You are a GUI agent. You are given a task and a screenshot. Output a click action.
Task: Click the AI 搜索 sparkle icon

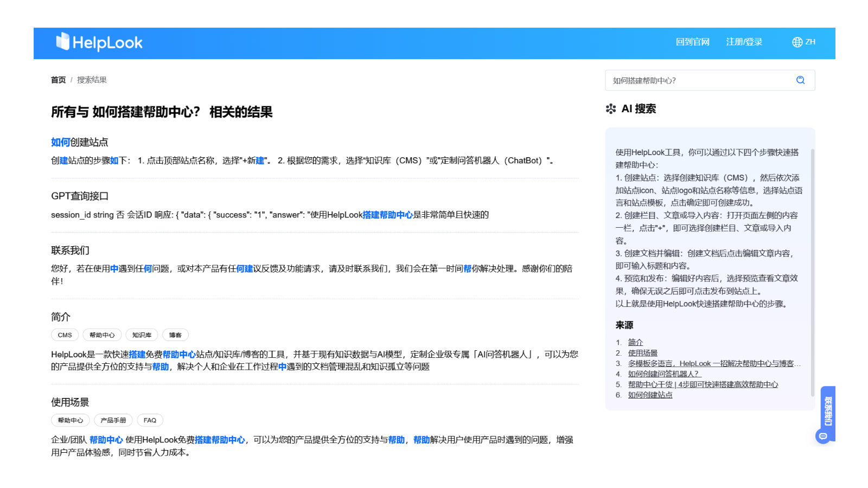click(611, 108)
